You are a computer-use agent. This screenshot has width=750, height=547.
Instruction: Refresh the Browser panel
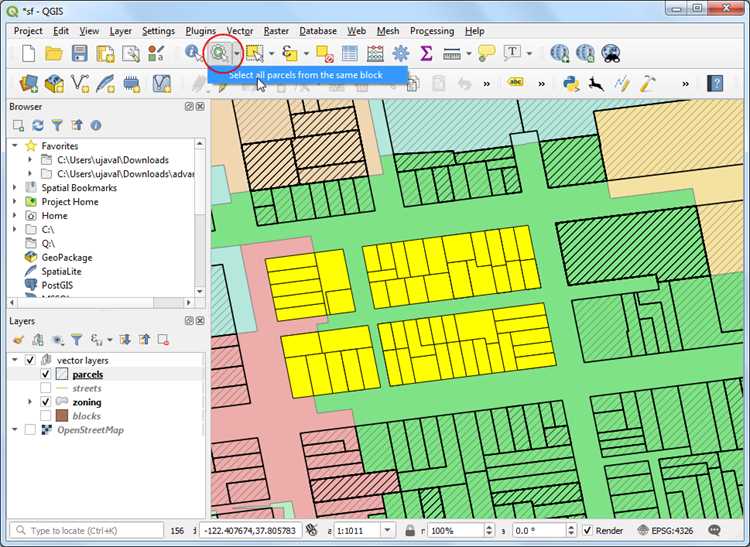tap(38, 126)
